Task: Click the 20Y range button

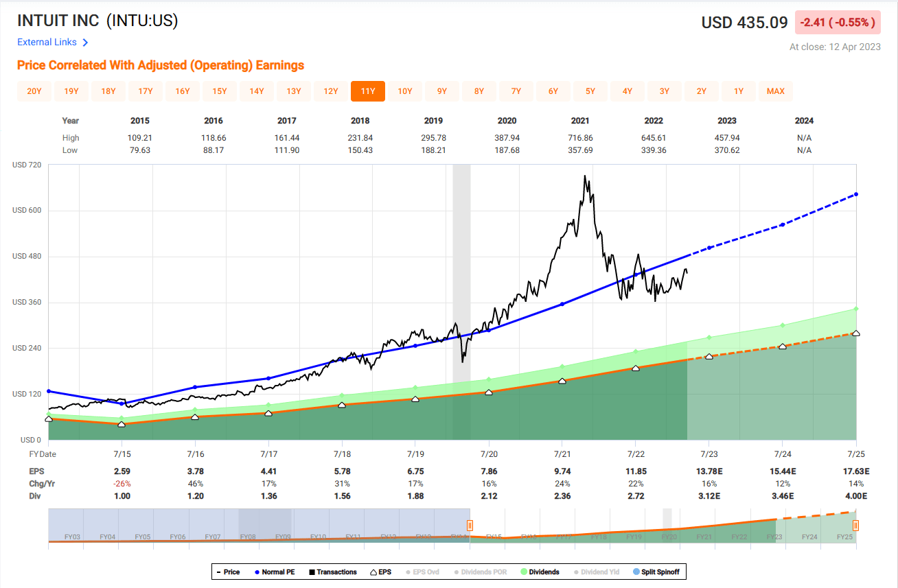Action: tap(34, 90)
